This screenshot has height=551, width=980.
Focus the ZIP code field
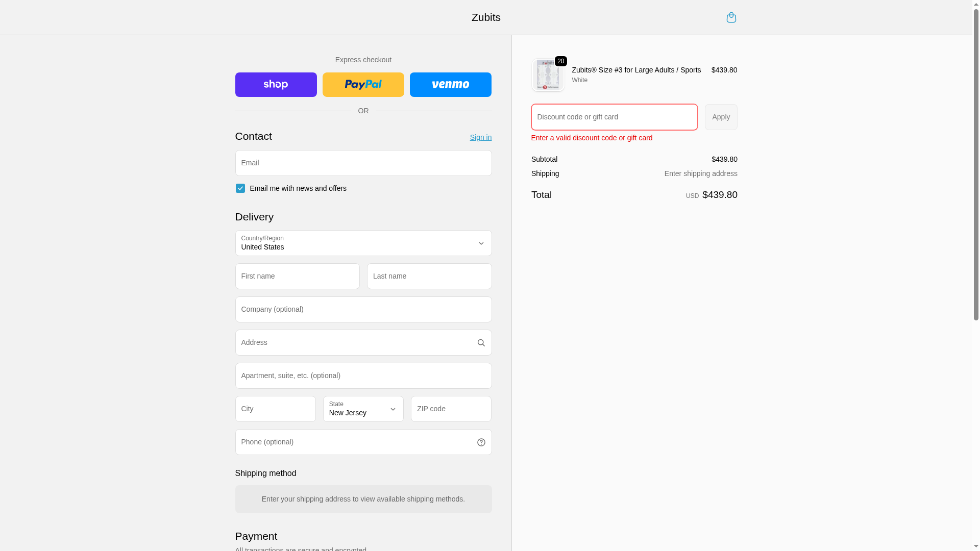451,409
